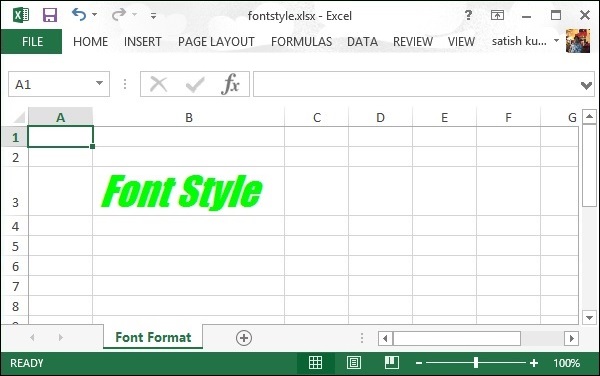Switch to the HOME ribbon tab
Viewport: 600px width, 376px height.
(x=90, y=41)
